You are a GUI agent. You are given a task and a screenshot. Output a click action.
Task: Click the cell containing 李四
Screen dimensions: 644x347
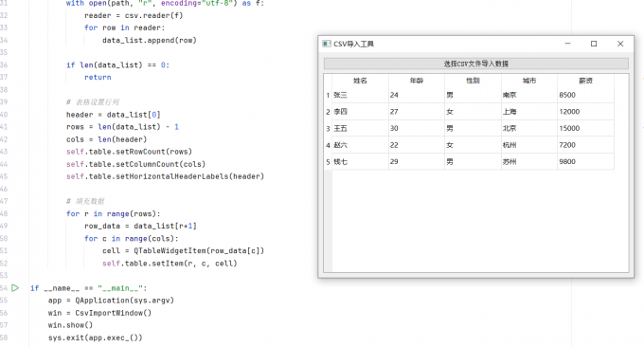tap(360, 112)
